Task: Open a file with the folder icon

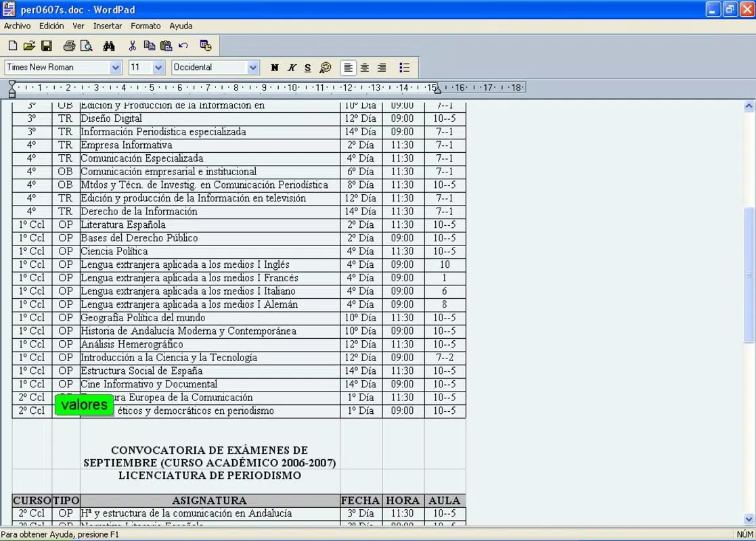Action: (x=29, y=46)
